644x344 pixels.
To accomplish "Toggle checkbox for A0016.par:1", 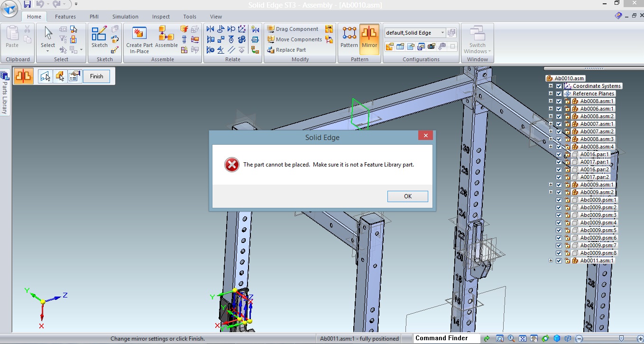I will 559,154.
